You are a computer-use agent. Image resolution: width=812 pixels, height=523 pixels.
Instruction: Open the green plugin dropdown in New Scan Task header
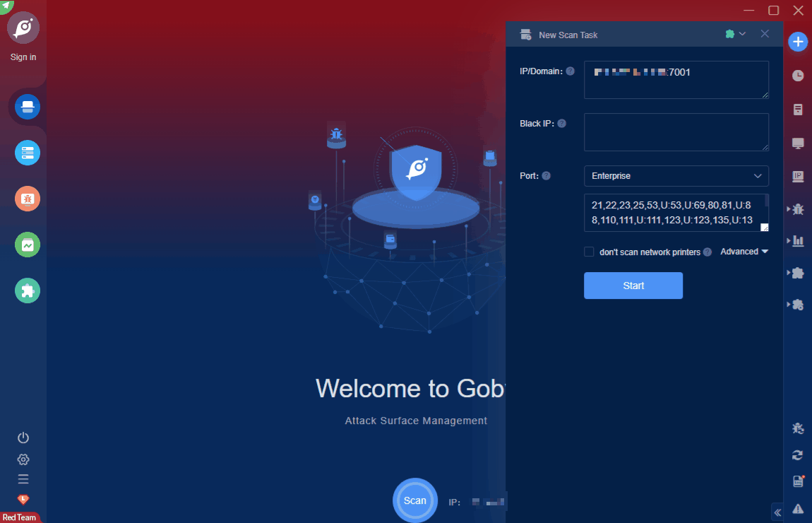(735, 34)
